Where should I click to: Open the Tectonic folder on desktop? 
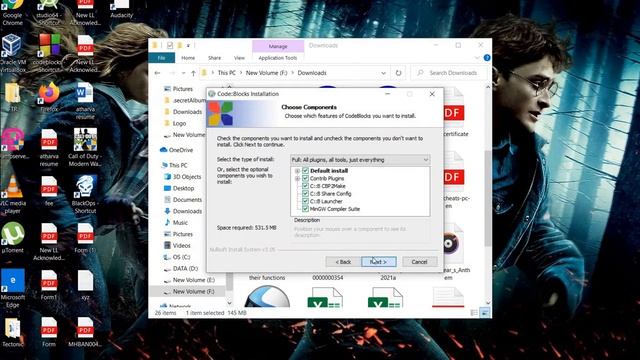coord(13,333)
